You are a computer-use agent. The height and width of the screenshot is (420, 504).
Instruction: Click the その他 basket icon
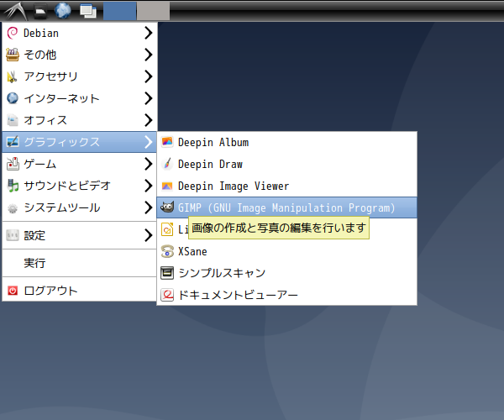coord(13,55)
